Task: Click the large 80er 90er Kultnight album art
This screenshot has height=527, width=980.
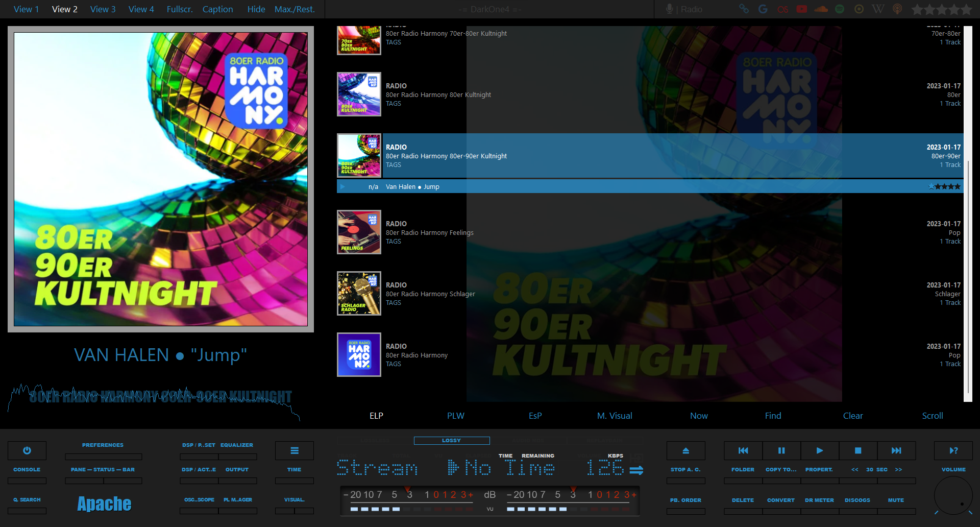Action: pyautogui.click(x=161, y=179)
